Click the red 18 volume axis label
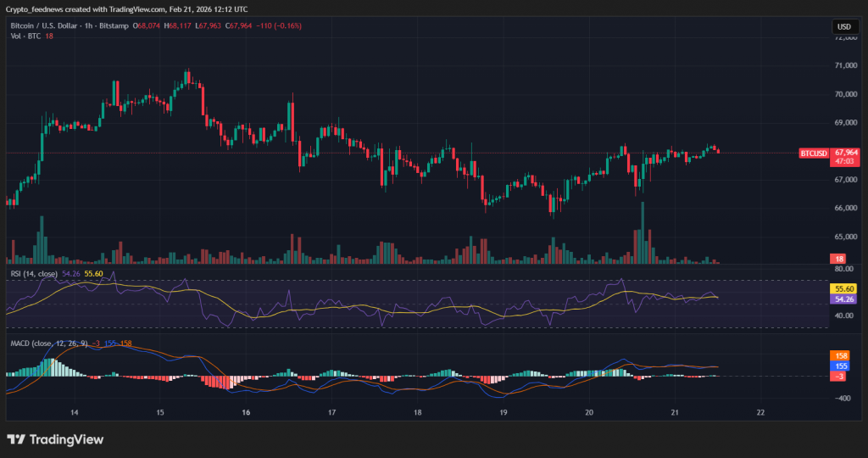This screenshot has width=868, height=458. [840, 259]
